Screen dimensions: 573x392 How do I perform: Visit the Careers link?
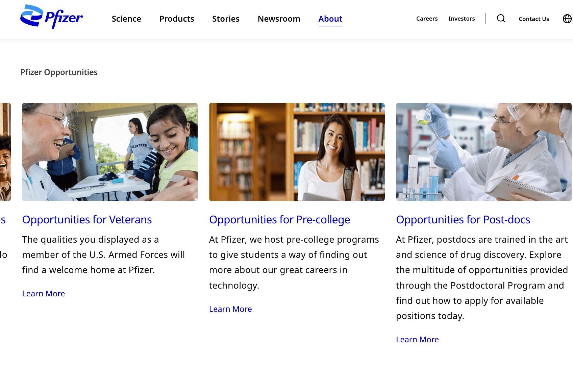427,19
